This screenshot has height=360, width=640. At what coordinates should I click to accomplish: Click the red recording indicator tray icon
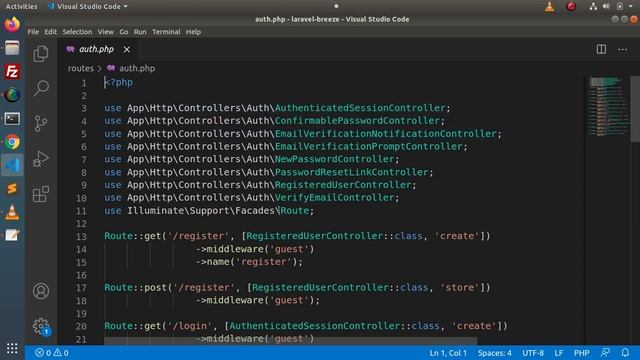click(571, 7)
